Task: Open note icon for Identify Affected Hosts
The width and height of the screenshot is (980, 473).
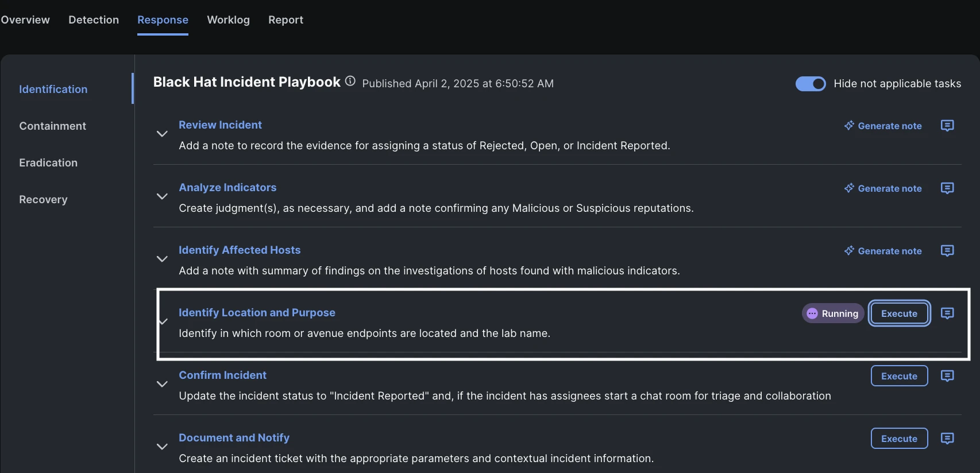Action: coord(947,251)
